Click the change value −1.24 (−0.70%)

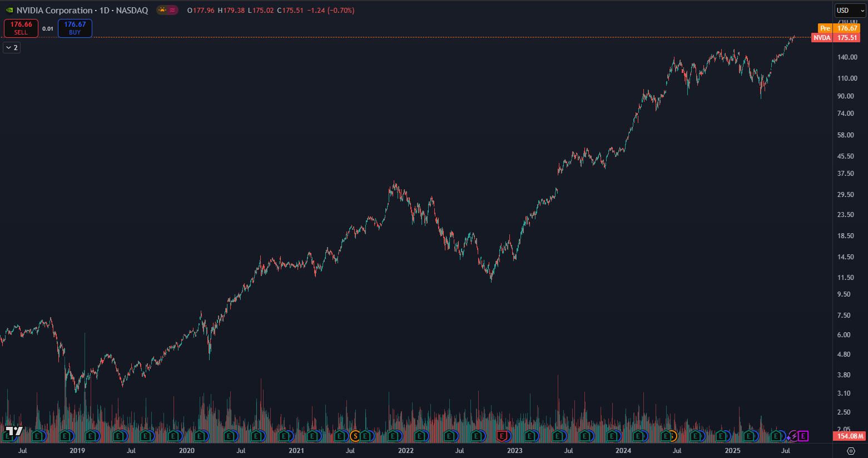point(331,11)
